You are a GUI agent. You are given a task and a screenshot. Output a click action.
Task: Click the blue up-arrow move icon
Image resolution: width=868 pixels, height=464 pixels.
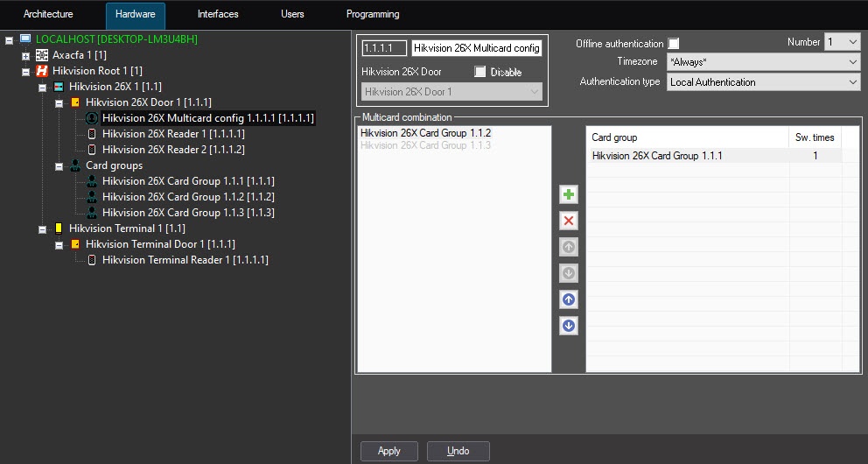(x=569, y=299)
